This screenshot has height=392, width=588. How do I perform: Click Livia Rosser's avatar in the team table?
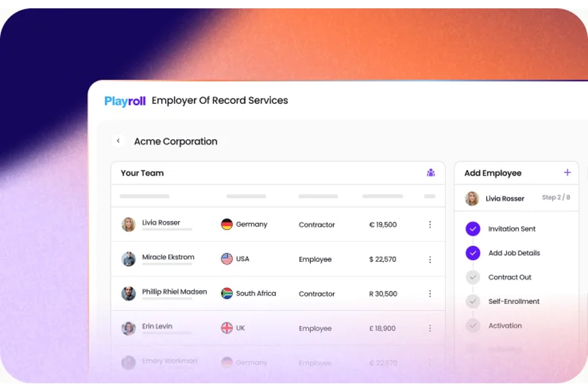(128, 224)
